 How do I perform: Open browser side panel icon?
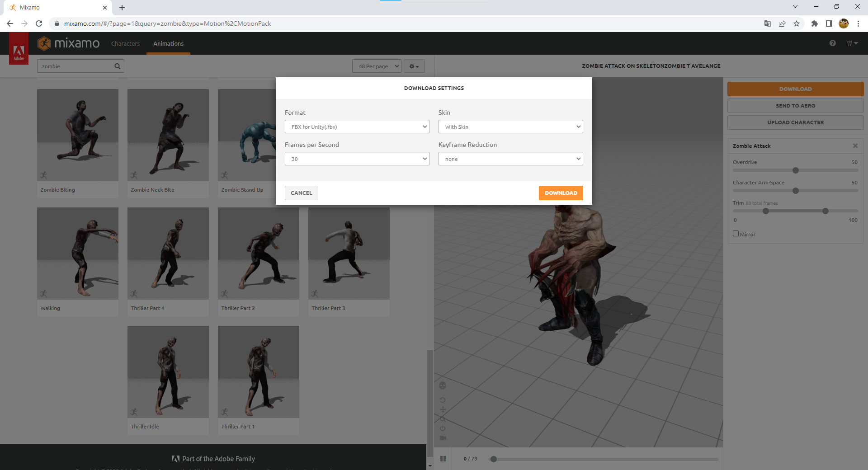829,23
